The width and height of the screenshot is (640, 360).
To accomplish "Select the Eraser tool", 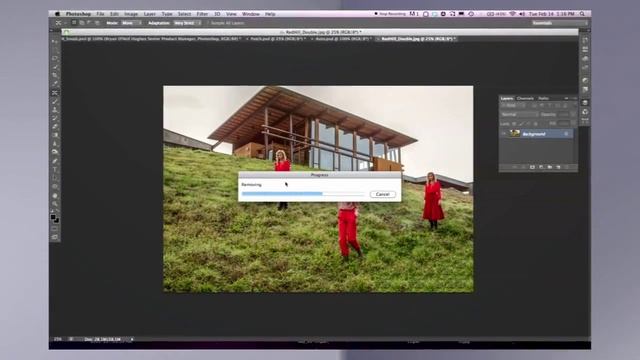I will click(55, 127).
